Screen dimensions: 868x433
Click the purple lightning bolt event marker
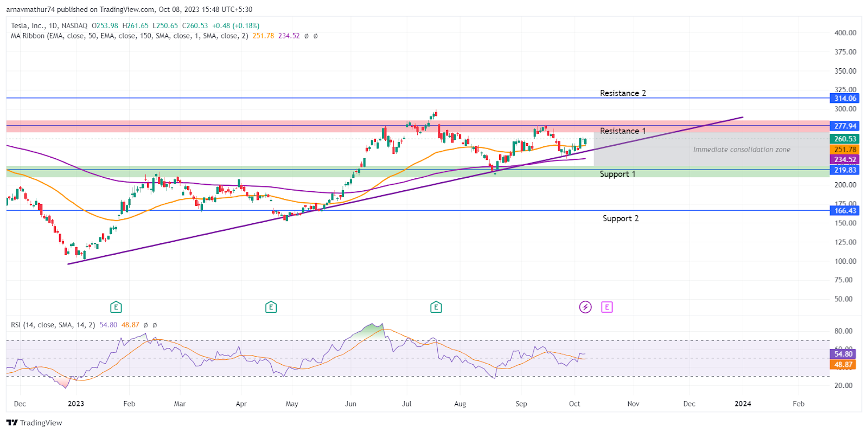[585, 307]
